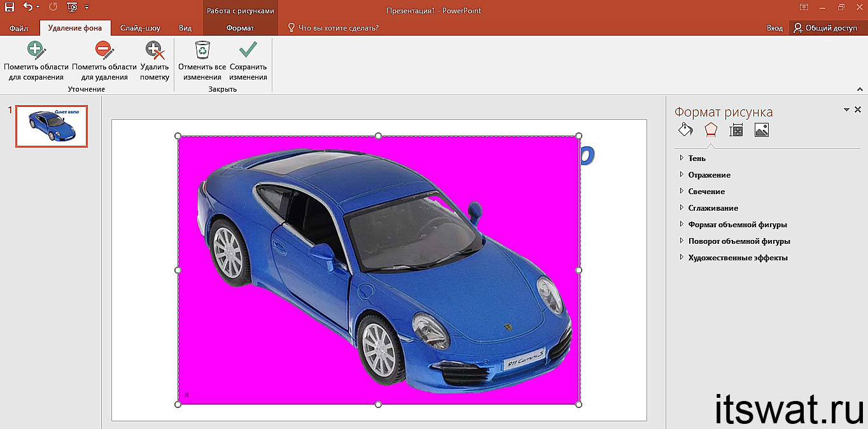Screen dimensions: 868x429
Task: Switch to the Слайд-шоу ribbon tab
Action: [140, 28]
